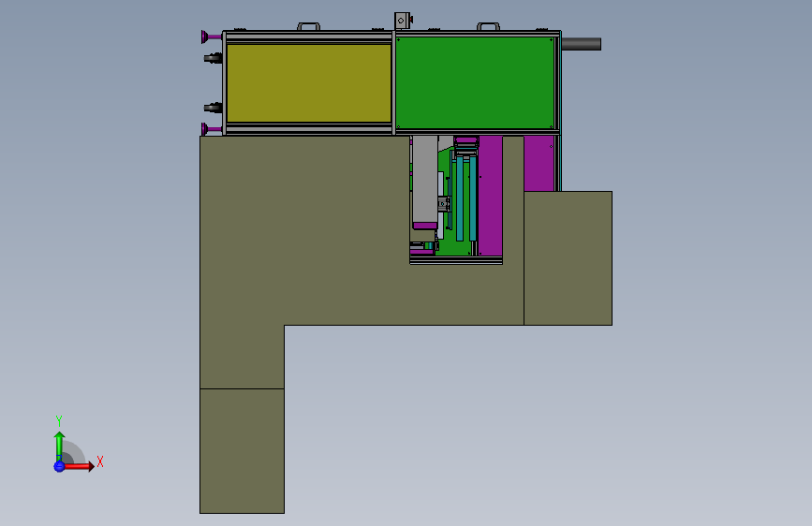Select the purple panel below the green panel's right end
The height and width of the screenshot is (526, 812).
tap(539, 164)
